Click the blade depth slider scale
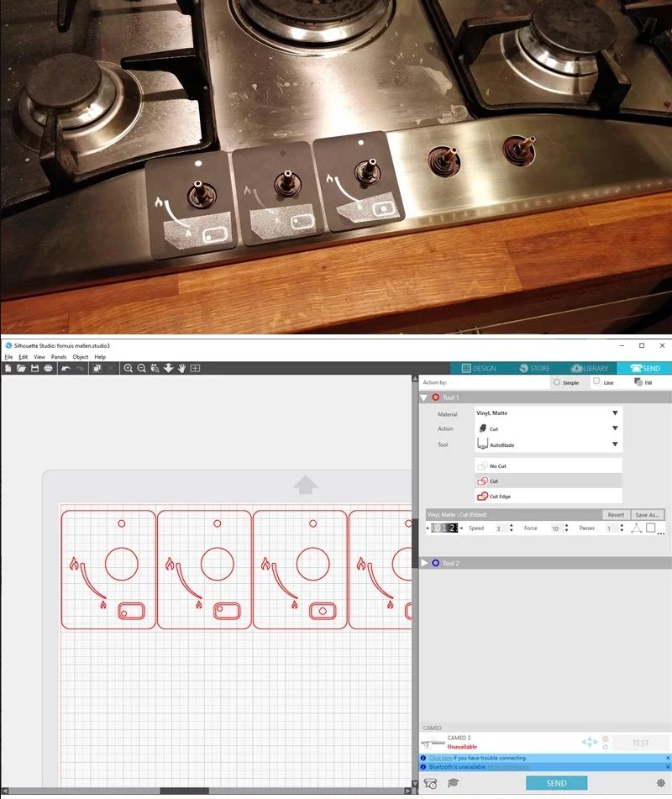The height and width of the screenshot is (799, 672). pyautogui.click(x=444, y=528)
